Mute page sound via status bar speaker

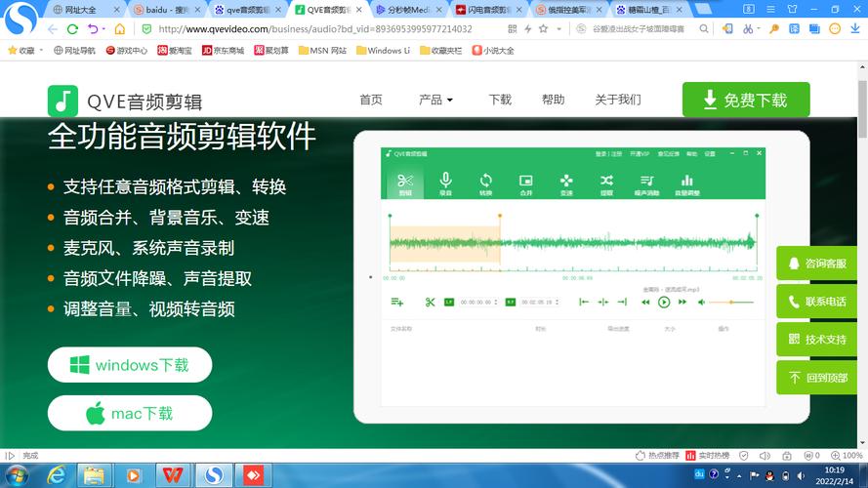point(765,456)
